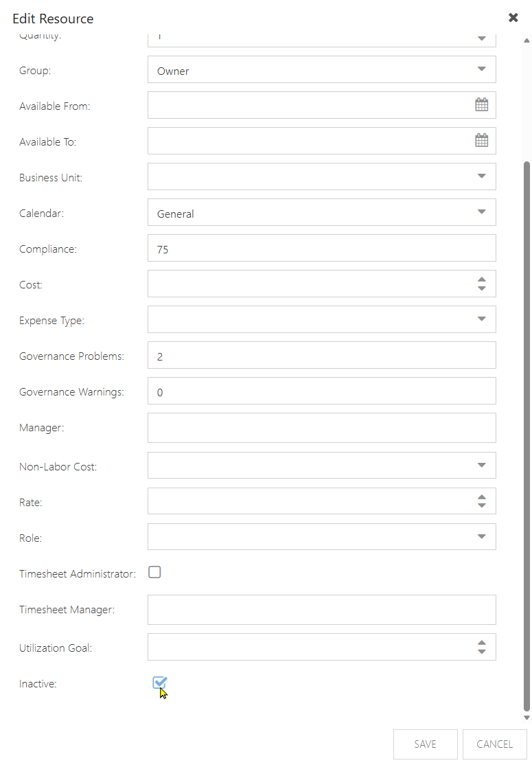Open the Available From calendar picker
The width and height of the screenshot is (532, 765).
(x=481, y=104)
